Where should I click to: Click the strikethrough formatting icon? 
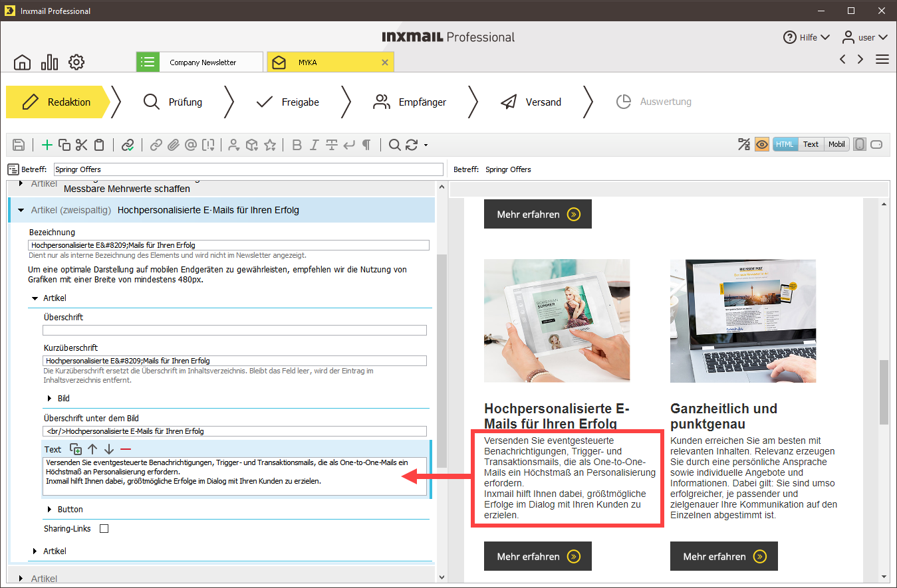click(x=331, y=145)
